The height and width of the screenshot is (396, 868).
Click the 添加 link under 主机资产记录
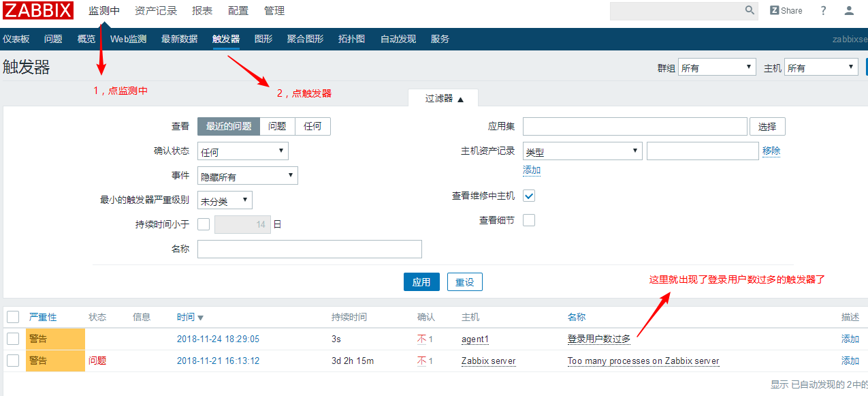coord(532,170)
